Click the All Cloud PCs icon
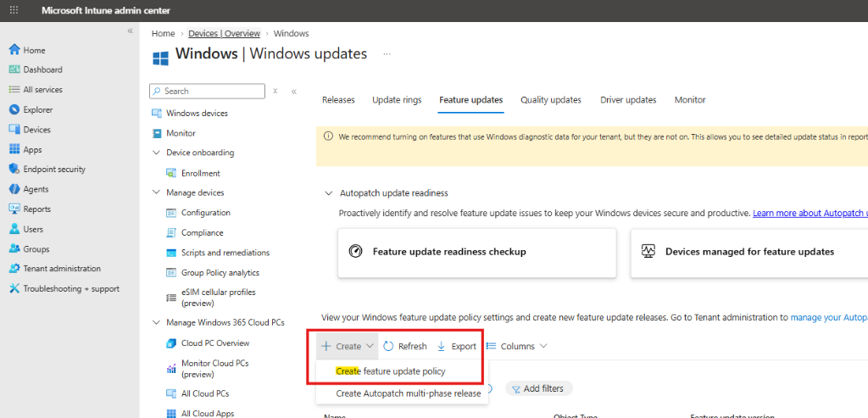868x418 pixels. (x=171, y=393)
